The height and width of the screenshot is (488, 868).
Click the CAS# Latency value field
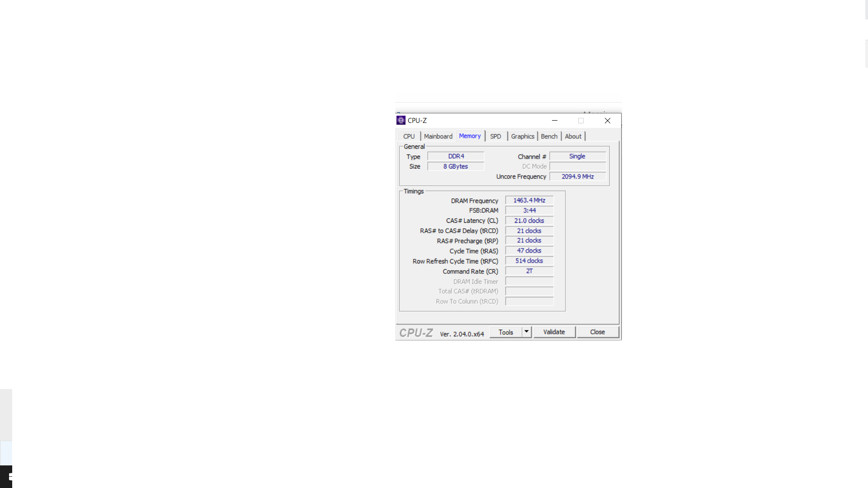tap(529, 221)
